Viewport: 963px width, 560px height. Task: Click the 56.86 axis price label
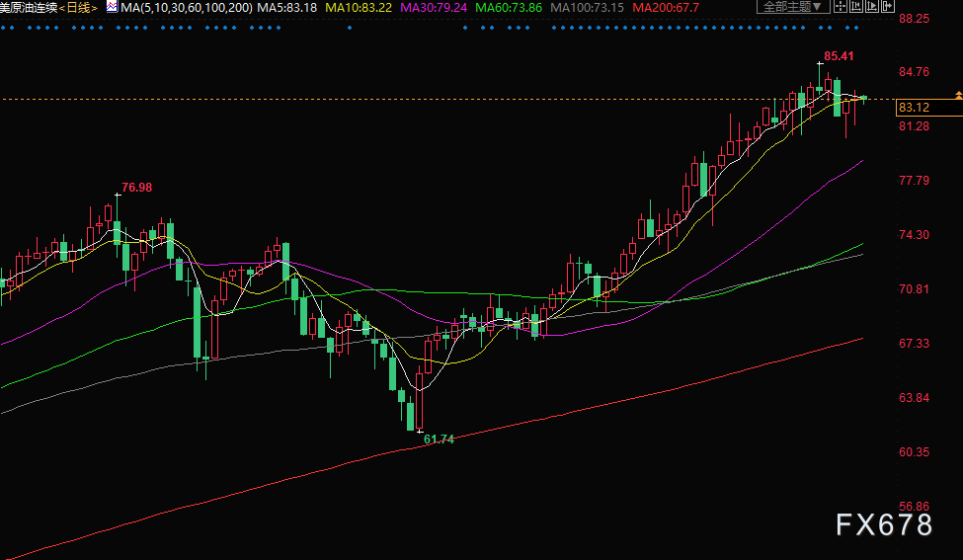pyautogui.click(x=914, y=506)
